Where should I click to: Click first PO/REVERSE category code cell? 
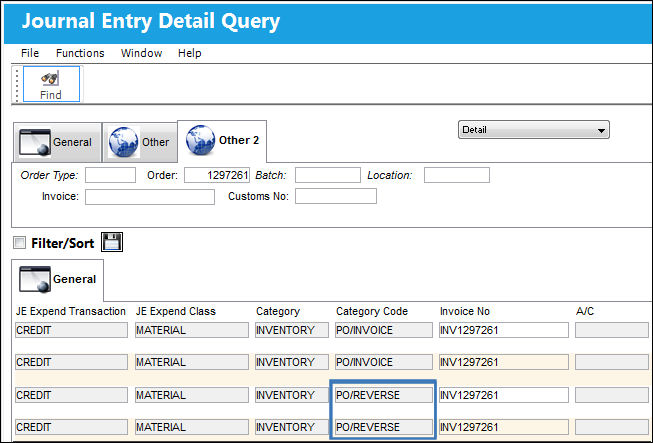(x=384, y=395)
